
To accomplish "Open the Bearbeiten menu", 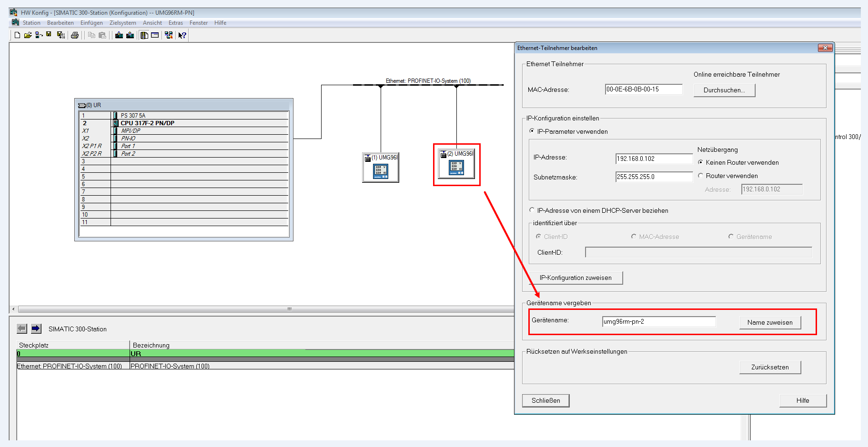I will pos(61,23).
